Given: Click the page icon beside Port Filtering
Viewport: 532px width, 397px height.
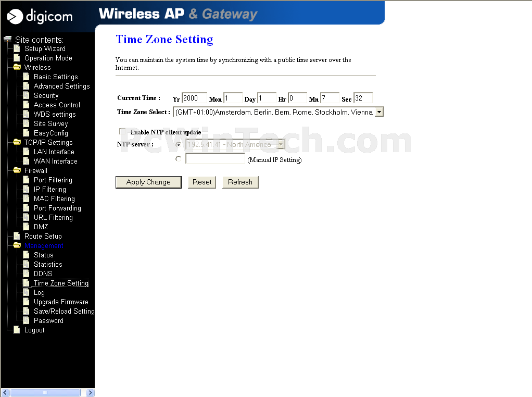Looking at the screenshot, I should pos(26,180).
